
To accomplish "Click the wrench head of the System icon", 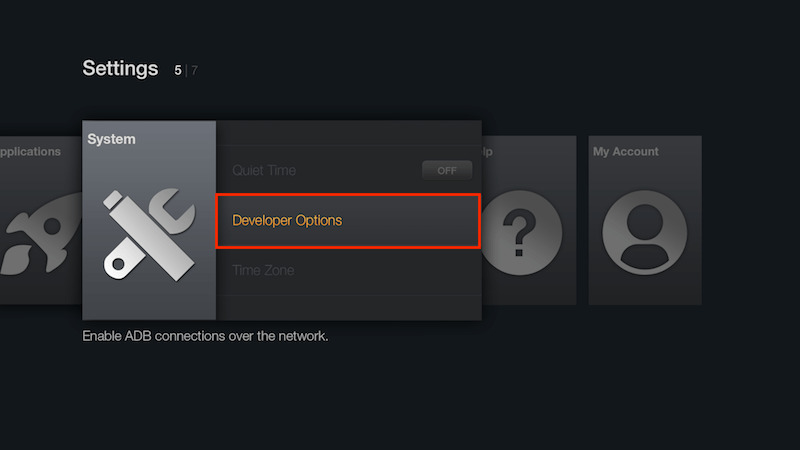I will (172, 210).
